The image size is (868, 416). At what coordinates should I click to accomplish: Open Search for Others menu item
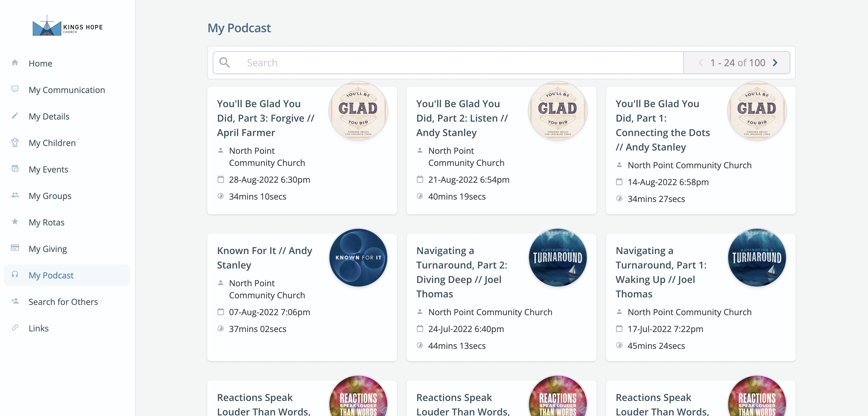click(63, 302)
